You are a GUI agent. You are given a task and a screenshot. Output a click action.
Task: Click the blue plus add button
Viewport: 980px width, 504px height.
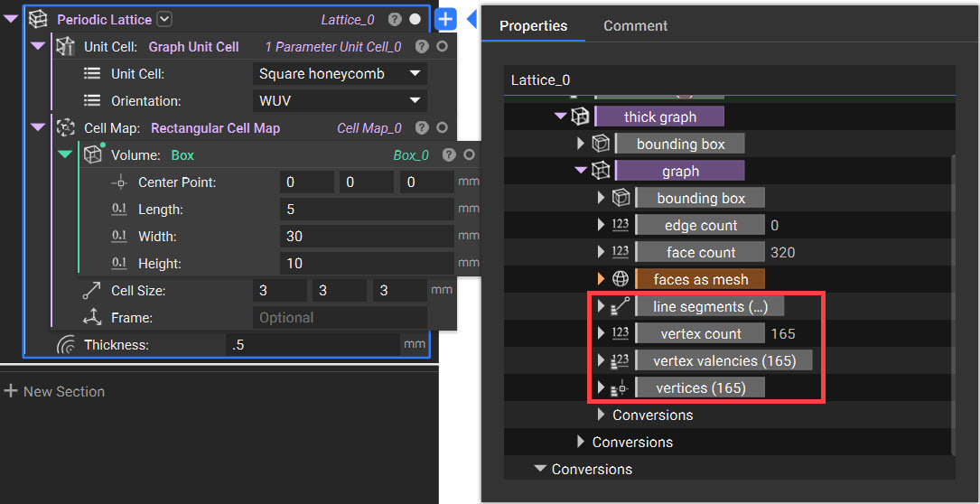click(446, 19)
